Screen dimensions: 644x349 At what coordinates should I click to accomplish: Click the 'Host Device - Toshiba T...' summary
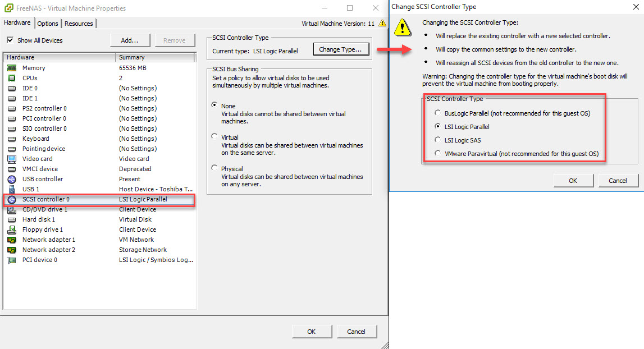156,189
